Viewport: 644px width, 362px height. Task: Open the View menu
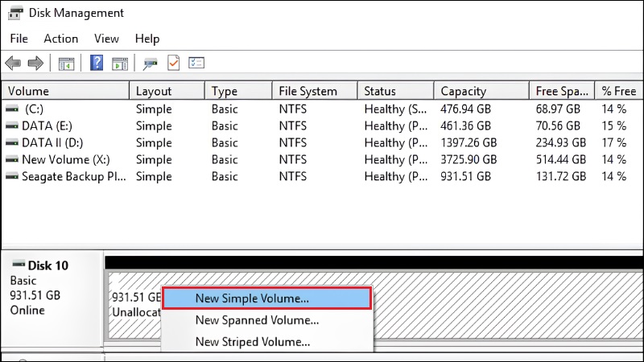coord(106,39)
